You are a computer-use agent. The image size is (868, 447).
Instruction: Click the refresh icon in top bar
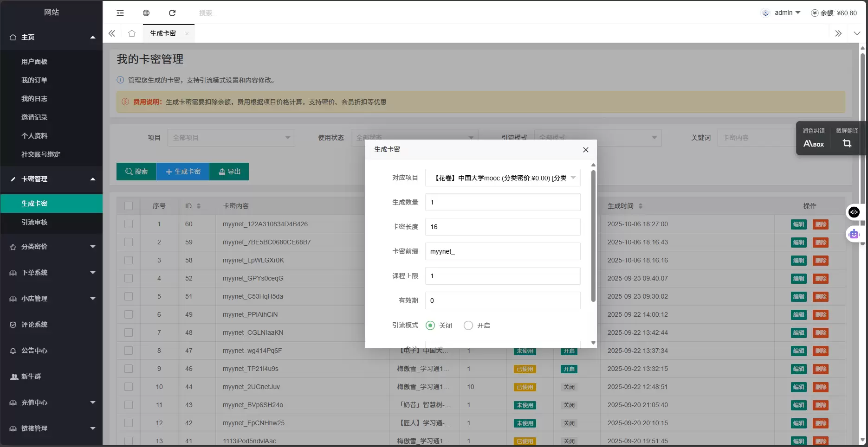(172, 13)
